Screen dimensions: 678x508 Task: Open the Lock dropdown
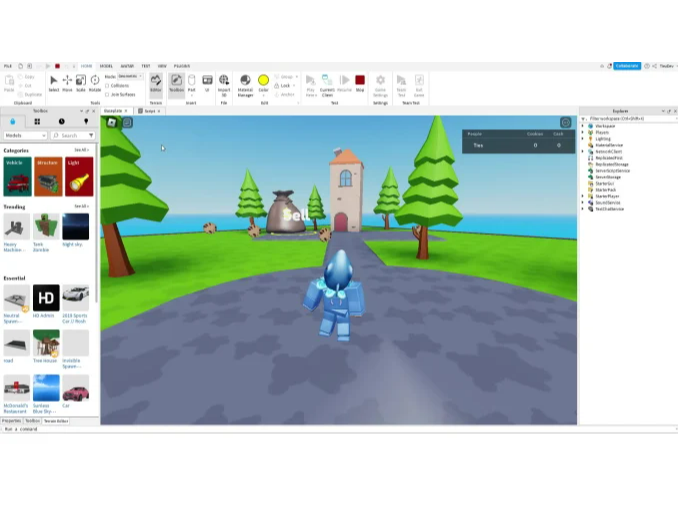click(x=294, y=86)
